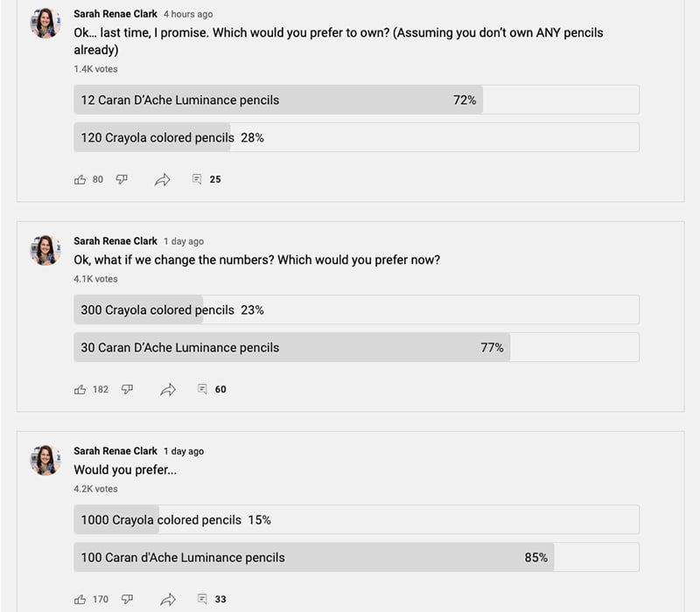The width and height of the screenshot is (700, 612).
Task: Vote for 12 Caran D'Ache Luminance pencils
Action: tap(357, 100)
